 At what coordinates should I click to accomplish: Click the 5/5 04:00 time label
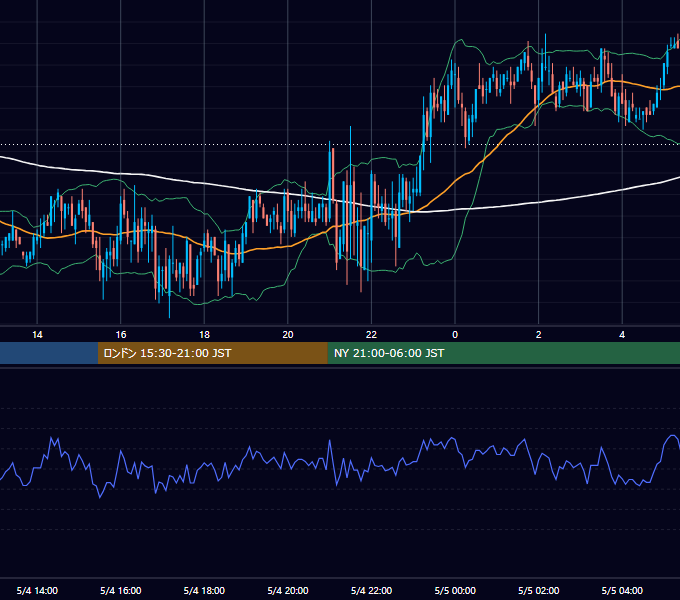622,591
